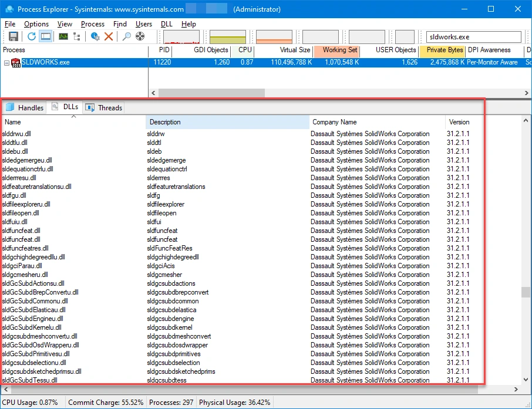Select the SLDWORKS.exe process row

[266, 62]
